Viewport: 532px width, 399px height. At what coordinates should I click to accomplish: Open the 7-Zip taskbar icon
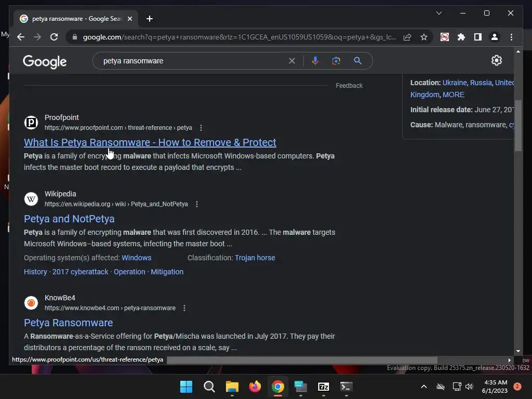(x=324, y=387)
